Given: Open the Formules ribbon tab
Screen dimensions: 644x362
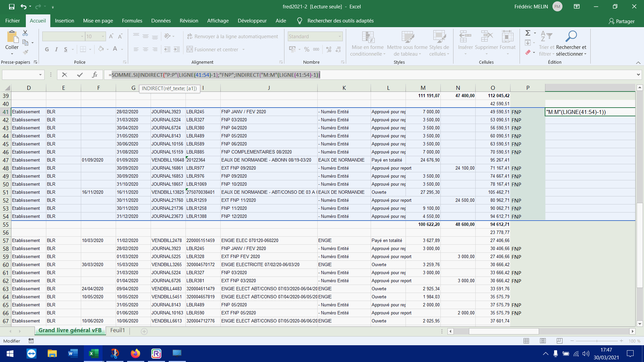Looking at the screenshot, I should (x=132, y=21).
